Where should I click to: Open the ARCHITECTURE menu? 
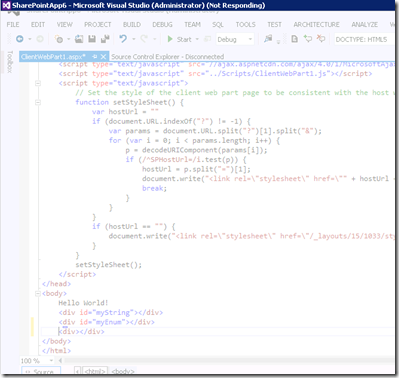pos(316,24)
